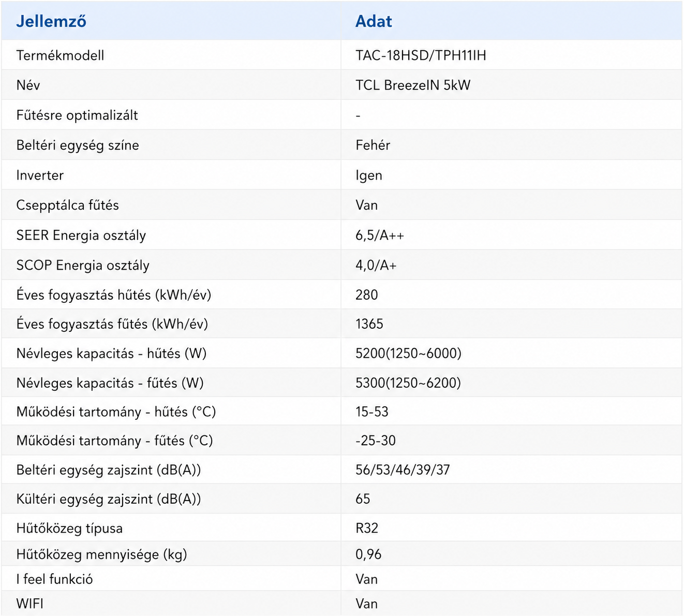
Task: Select the outdoor noise value "65"
Action: [x=363, y=498]
